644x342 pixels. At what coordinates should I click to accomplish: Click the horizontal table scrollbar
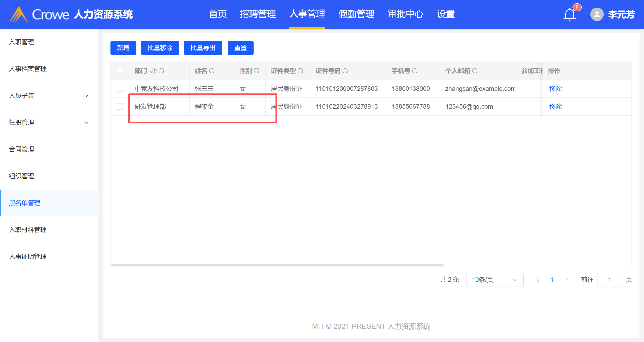(277, 265)
